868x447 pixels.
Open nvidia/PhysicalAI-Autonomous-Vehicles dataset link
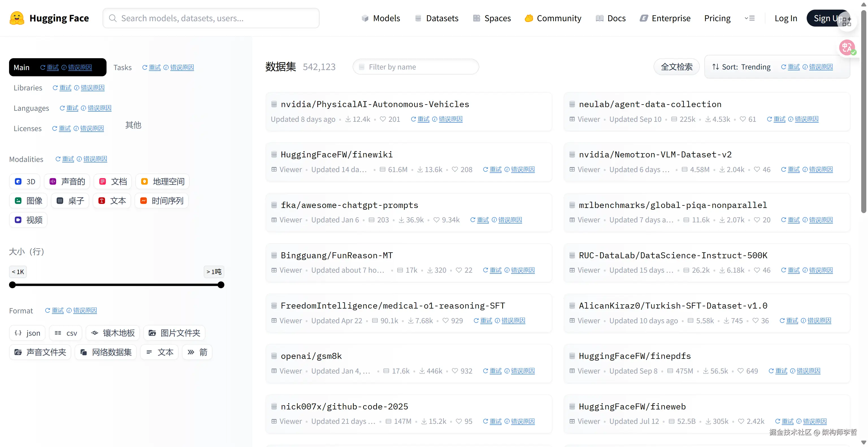pos(375,104)
